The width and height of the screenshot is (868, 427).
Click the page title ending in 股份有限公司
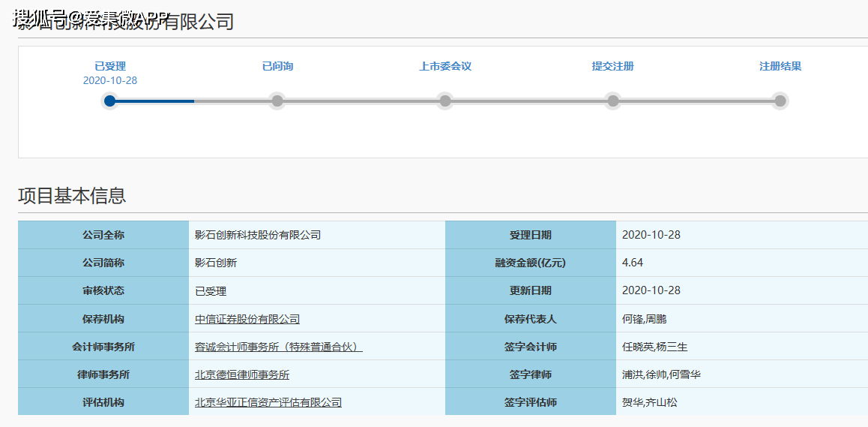[126, 21]
